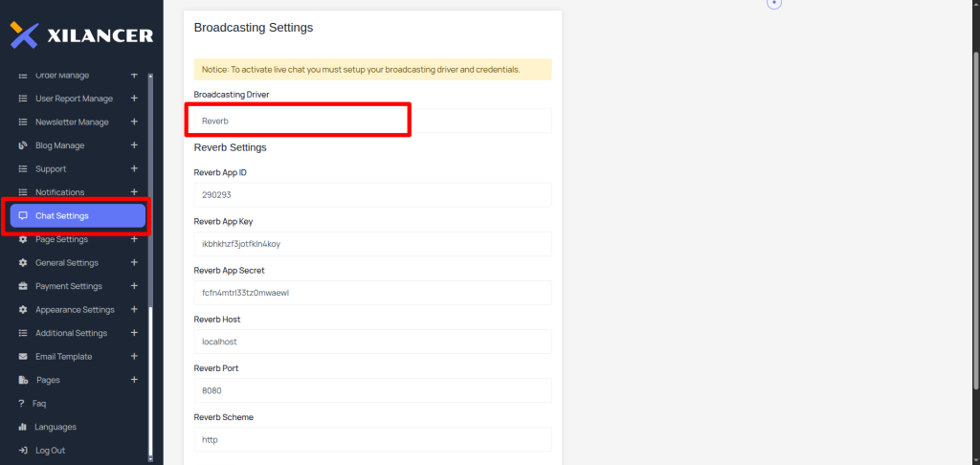Click the Support list icon
Viewport: 980px width, 465px height.
23,168
